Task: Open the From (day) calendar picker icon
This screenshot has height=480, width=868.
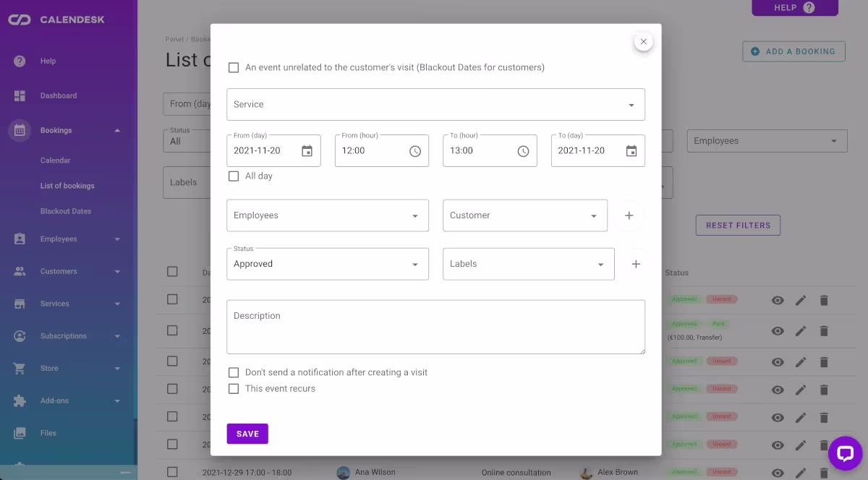Action: pos(307,151)
